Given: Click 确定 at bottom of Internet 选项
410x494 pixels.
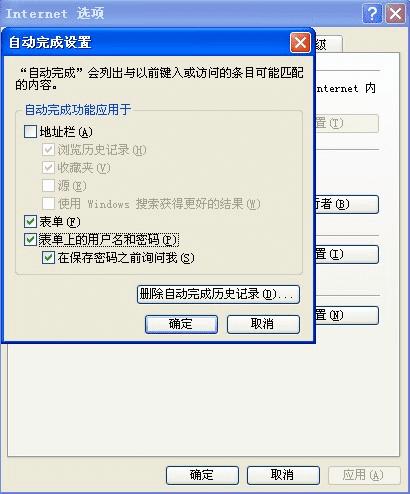Looking at the screenshot, I should (202, 475).
